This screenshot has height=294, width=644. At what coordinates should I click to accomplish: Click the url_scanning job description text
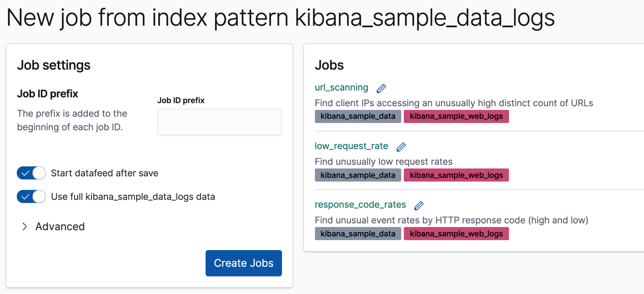click(454, 103)
